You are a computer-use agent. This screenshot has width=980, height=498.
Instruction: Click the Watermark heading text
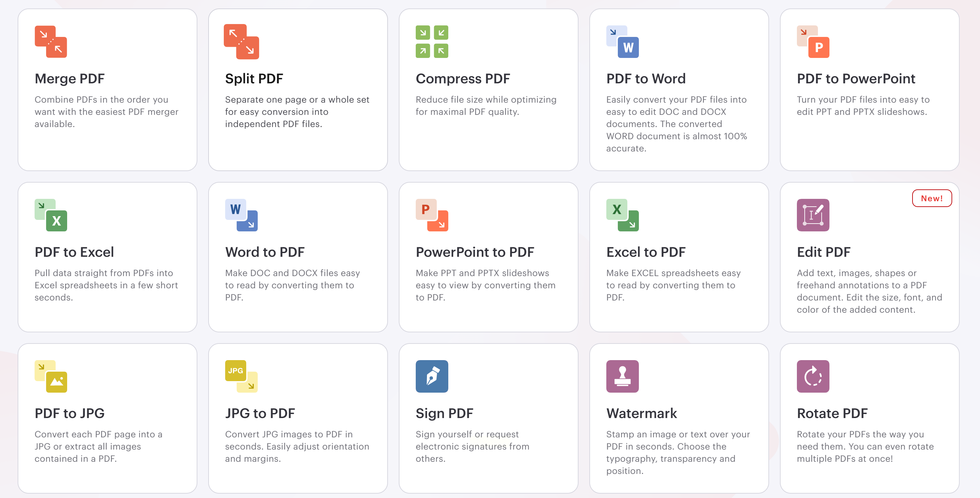tap(642, 413)
